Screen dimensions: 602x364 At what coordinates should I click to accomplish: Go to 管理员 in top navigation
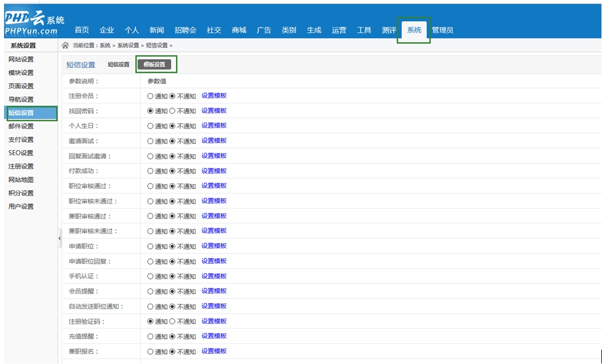pos(443,30)
